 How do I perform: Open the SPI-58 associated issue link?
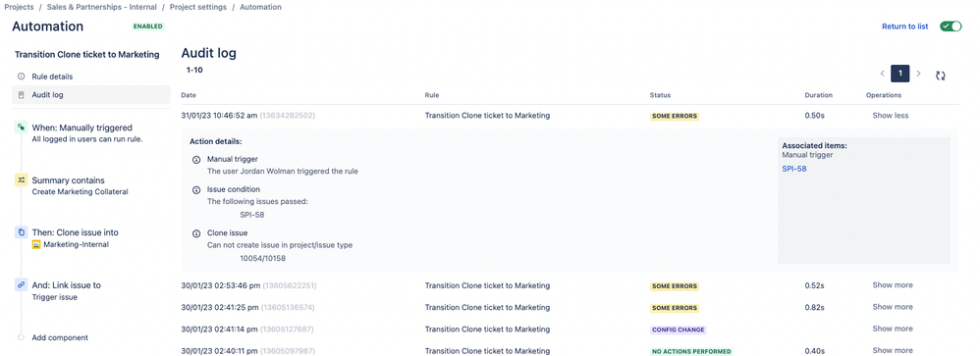(x=793, y=169)
